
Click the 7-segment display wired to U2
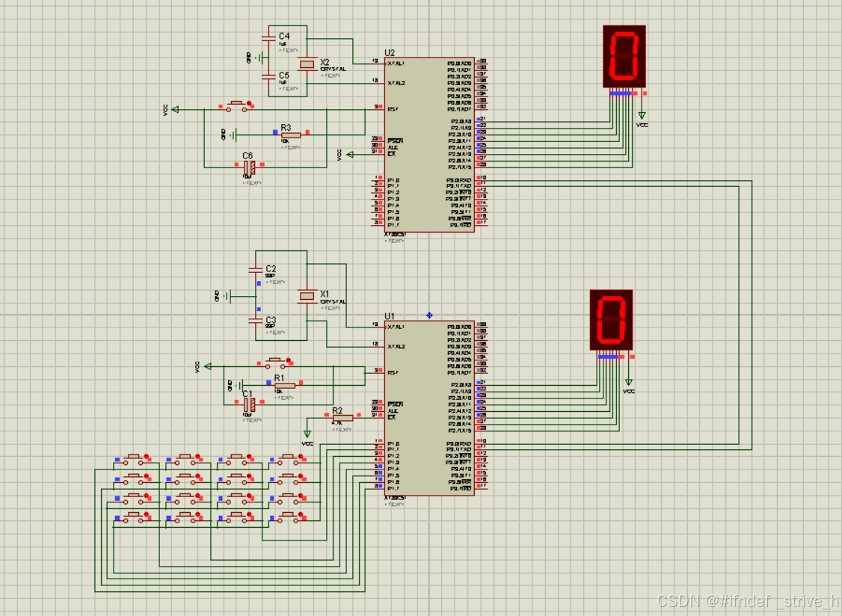624,56
